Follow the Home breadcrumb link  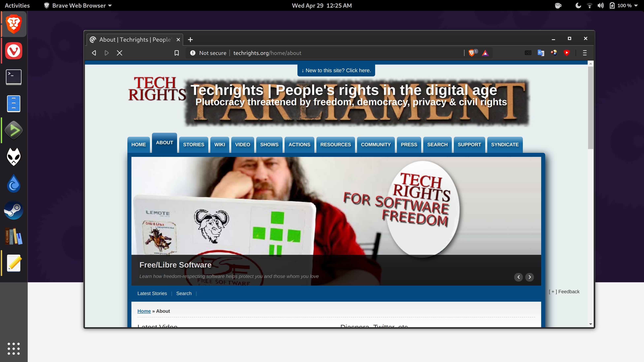click(x=144, y=311)
